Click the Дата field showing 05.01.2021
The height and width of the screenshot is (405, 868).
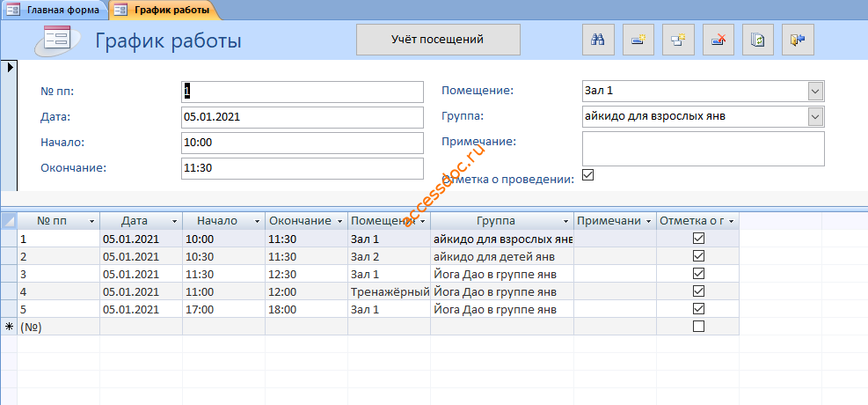(303, 117)
